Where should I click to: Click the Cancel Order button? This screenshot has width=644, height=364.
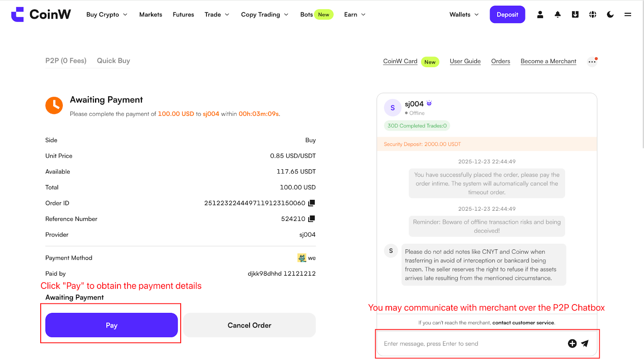point(250,325)
